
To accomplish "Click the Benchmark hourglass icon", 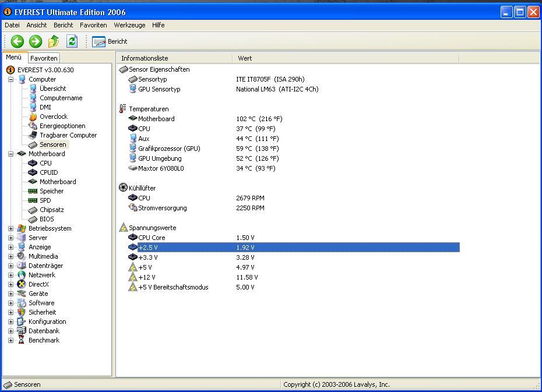I will [x=22, y=340].
